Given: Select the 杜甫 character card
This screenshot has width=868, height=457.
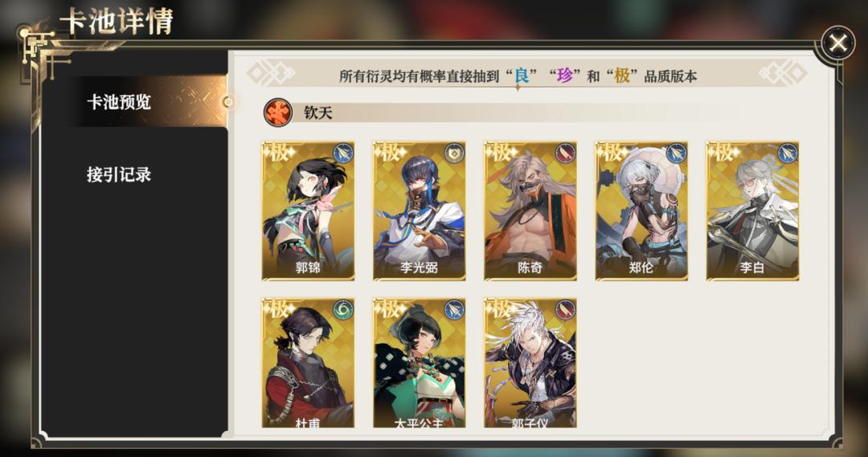Looking at the screenshot, I should click(x=309, y=363).
